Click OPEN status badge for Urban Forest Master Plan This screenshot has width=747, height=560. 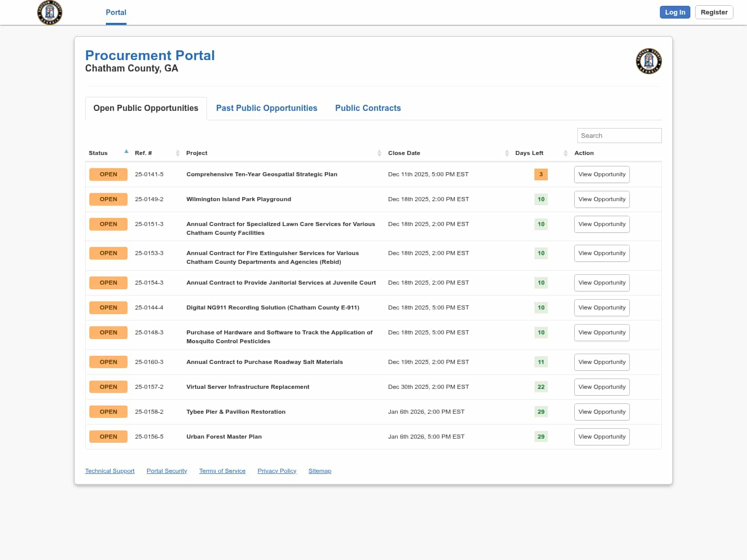108,437
